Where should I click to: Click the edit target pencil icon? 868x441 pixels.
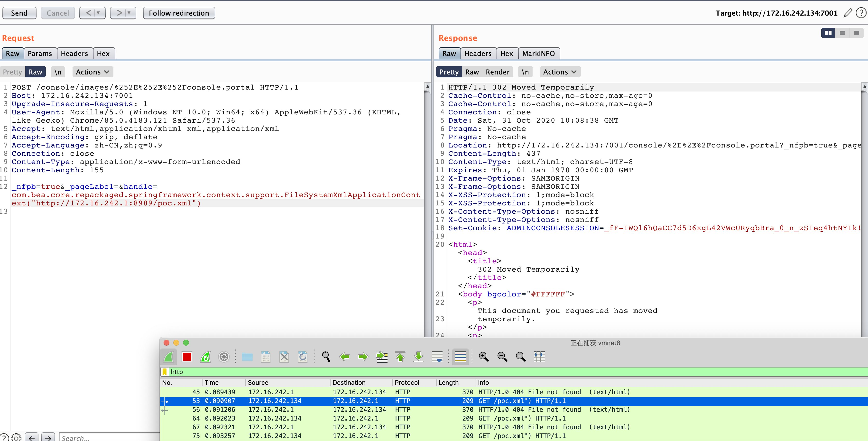pos(848,13)
